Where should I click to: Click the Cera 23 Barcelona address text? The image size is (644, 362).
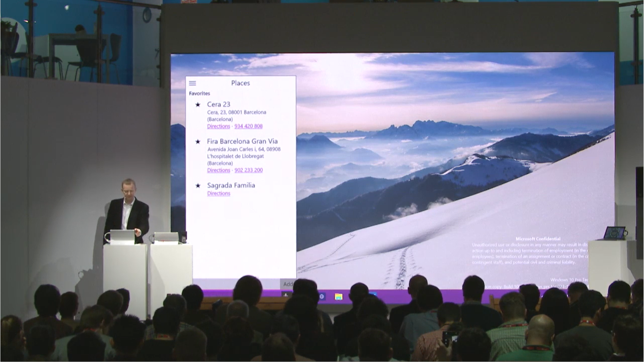coord(236,113)
